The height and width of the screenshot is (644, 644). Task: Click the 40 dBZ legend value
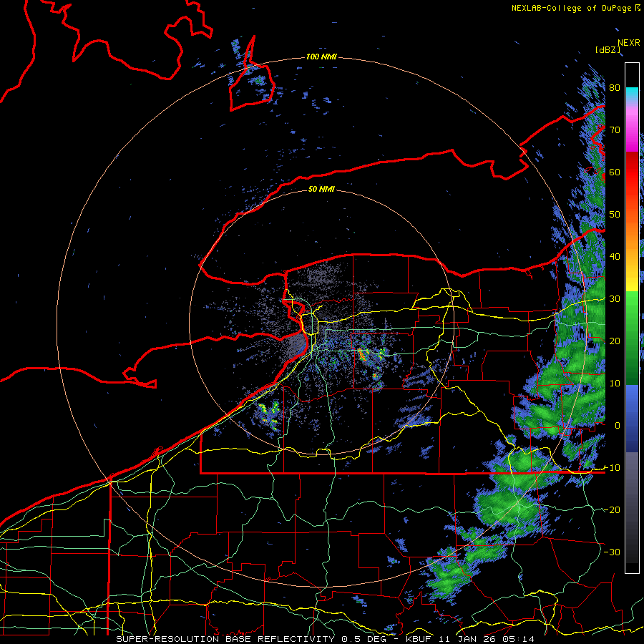[x=615, y=257]
